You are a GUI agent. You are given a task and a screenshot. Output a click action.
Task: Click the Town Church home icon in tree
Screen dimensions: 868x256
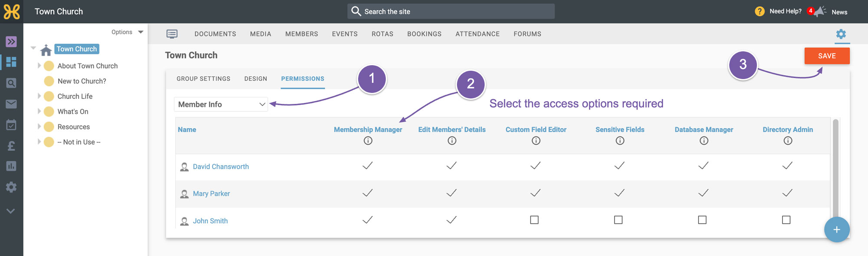[x=46, y=50]
